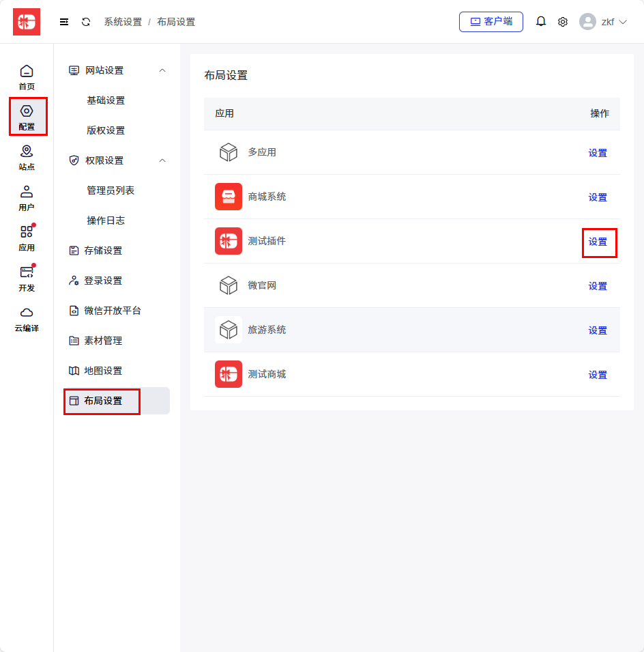644x652 pixels.
Task: Click the 系统设置 breadcrumb
Action: (123, 22)
